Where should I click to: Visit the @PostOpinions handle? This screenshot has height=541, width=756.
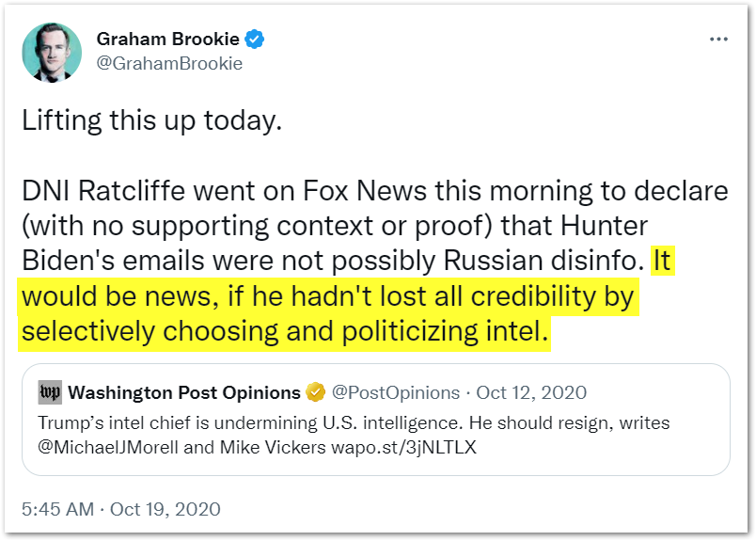[395, 392]
